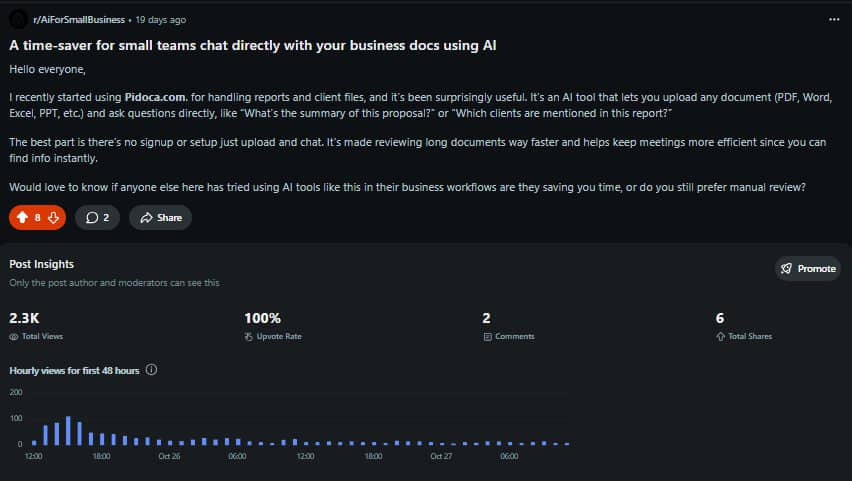Show info tooltip for hourly views

(x=152, y=370)
